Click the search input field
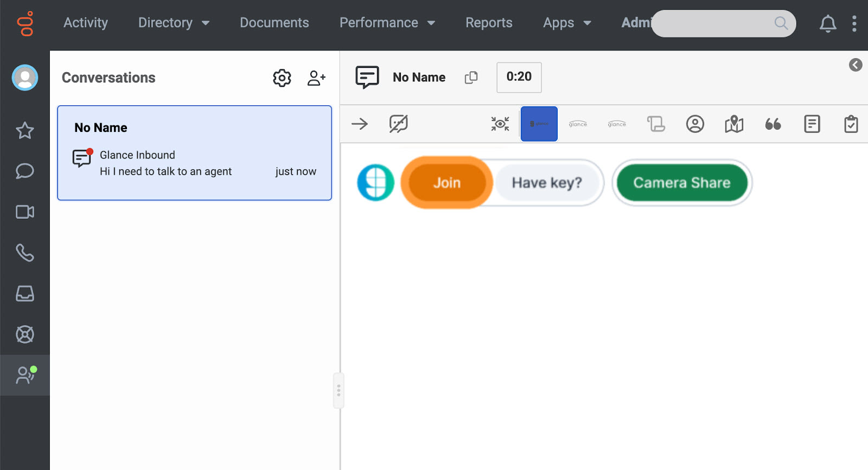Viewport: 868px width, 470px height. [x=716, y=23]
